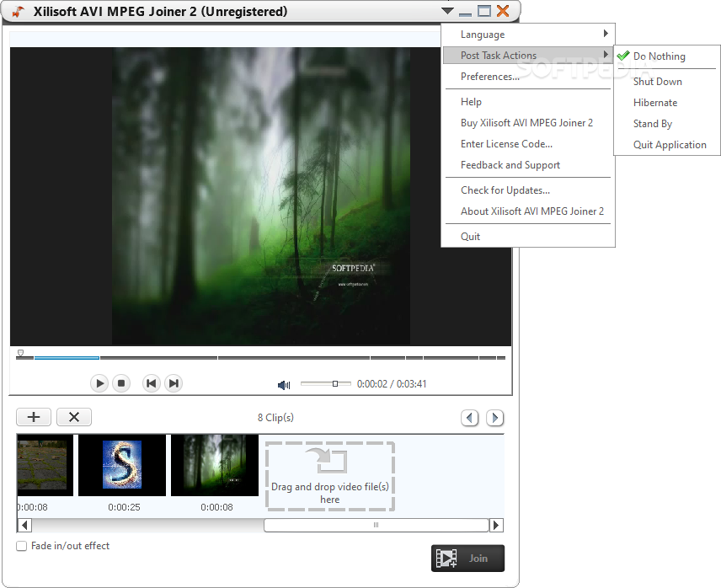Click Quit in the menu
The width and height of the screenshot is (721, 588).
pyautogui.click(x=527, y=237)
